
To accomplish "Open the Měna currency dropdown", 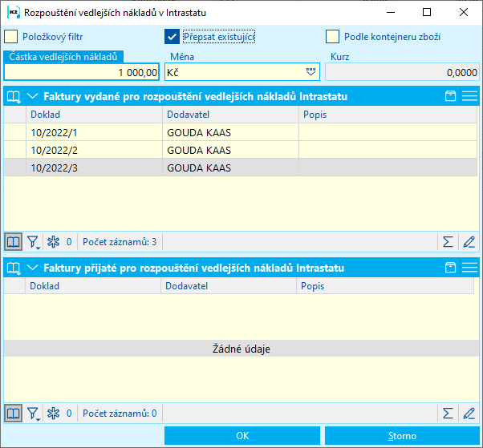I will pyautogui.click(x=311, y=72).
